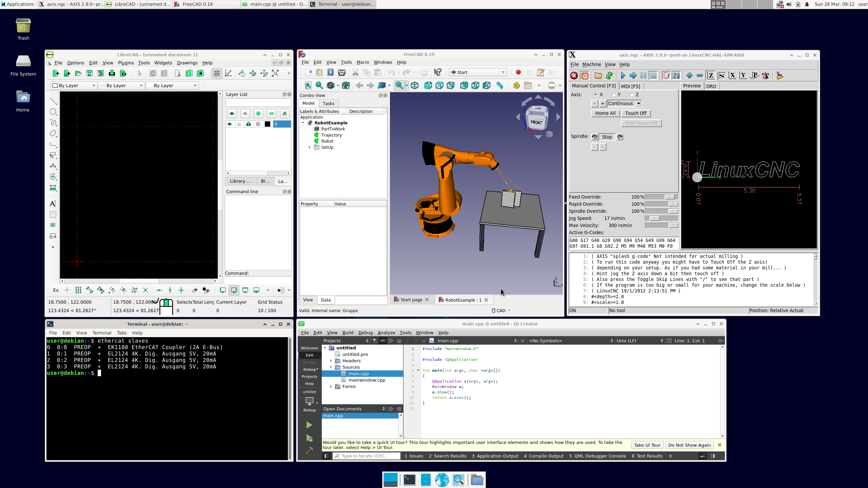Viewport: 868px width, 488px height.
Task: Select Z axis radio button
Action: click(x=632, y=95)
